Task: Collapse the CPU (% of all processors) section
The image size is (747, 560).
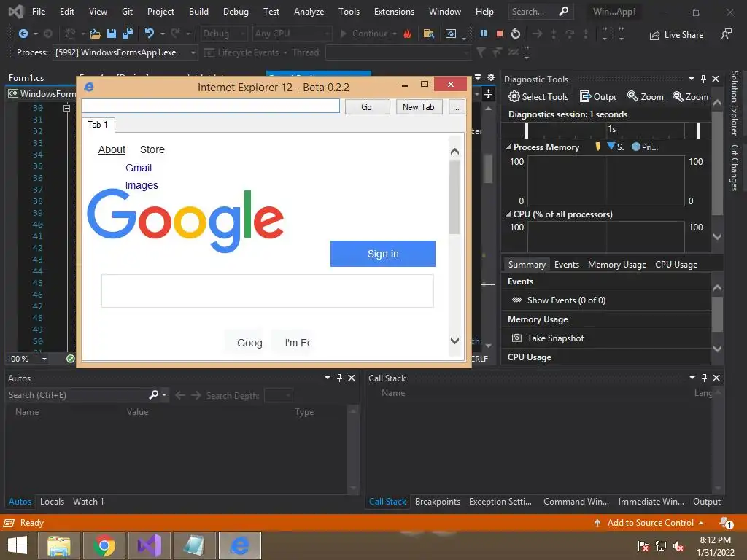Action: pyautogui.click(x=508, y=214)
